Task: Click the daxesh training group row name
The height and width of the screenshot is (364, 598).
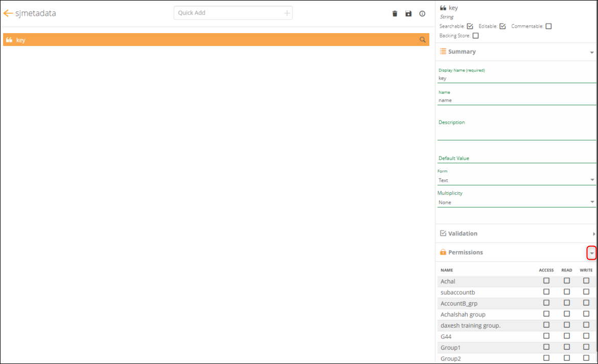Action: (x=470, y=326)
